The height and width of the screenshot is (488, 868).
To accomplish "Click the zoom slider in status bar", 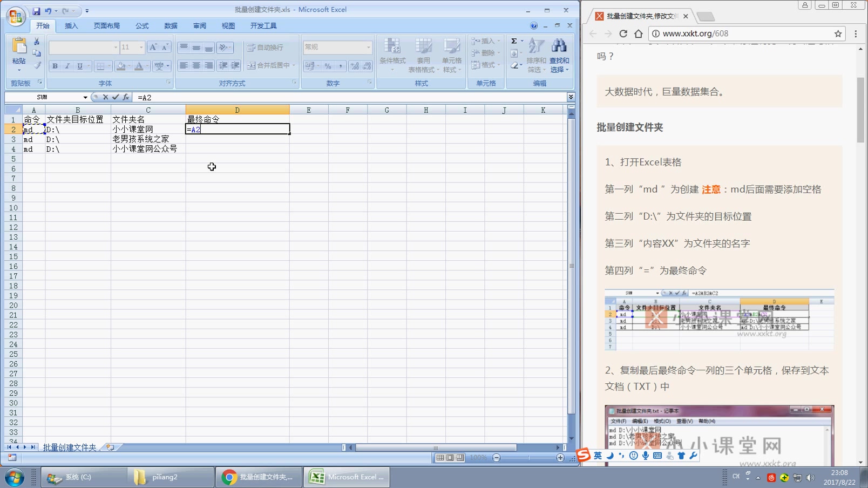I will (x=528, y=458).
